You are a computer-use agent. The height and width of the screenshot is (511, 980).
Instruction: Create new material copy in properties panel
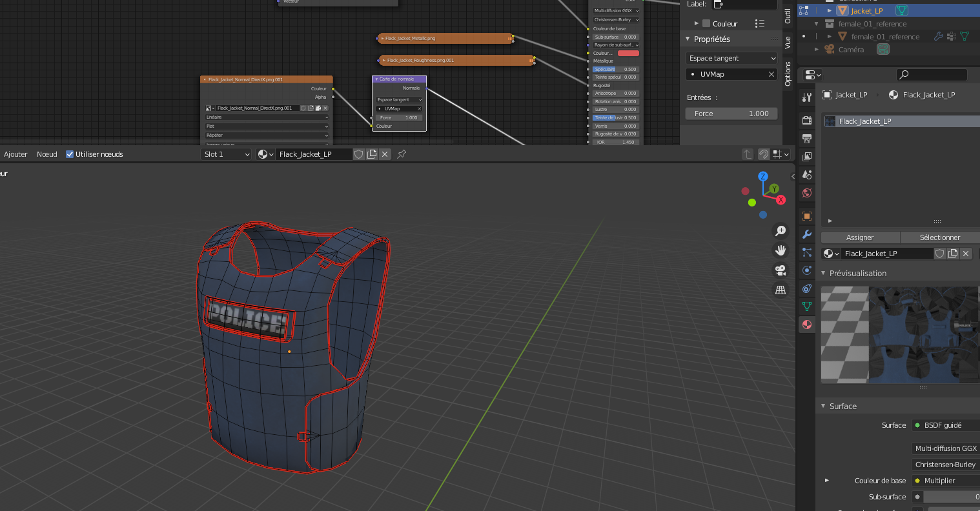click(953, 254)
